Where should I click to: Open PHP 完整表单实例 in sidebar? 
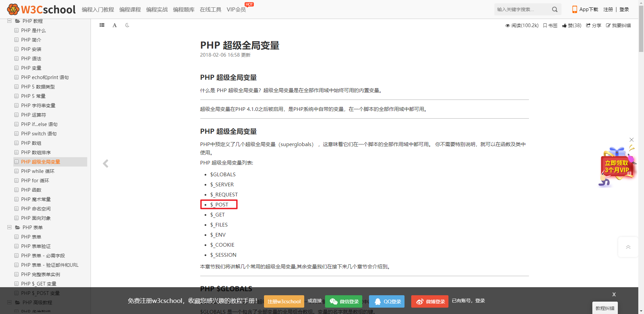(x=41, y=274)
